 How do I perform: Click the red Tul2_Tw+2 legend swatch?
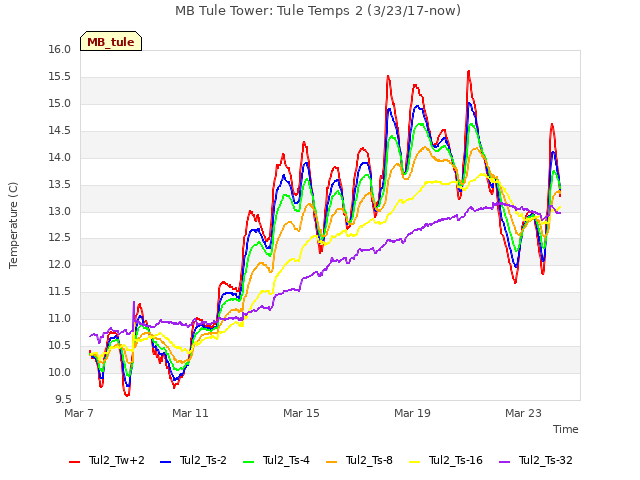click(x=74, y=462)
